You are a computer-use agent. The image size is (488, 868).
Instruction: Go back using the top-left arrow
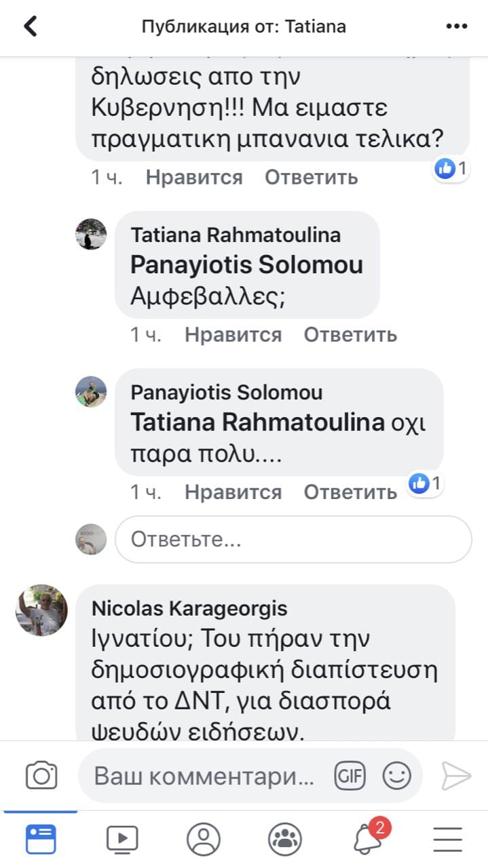[31, 26]
